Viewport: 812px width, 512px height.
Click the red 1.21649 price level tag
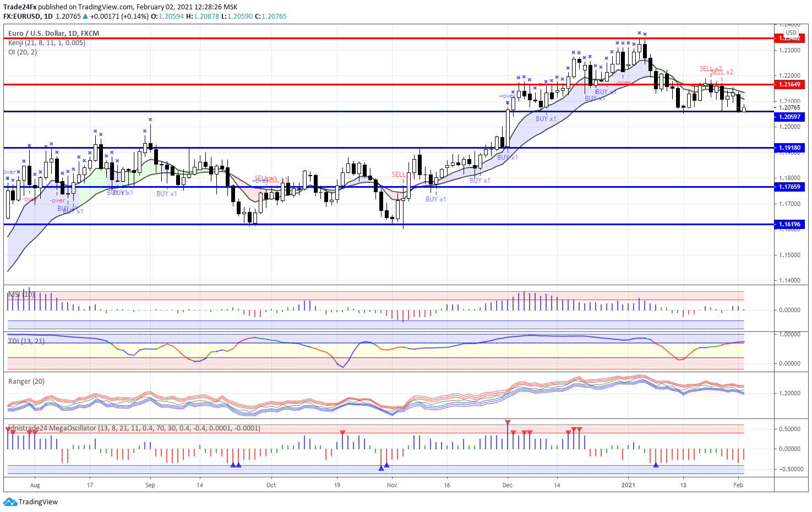[x=789, y=84]
